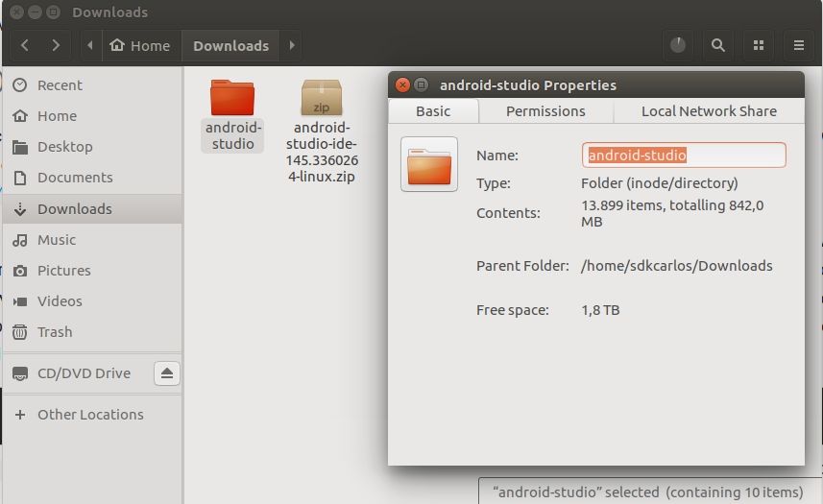The image size is (823, 504).
Task: Open the search magnifier in toolbar
Action: tap(718, 46)
